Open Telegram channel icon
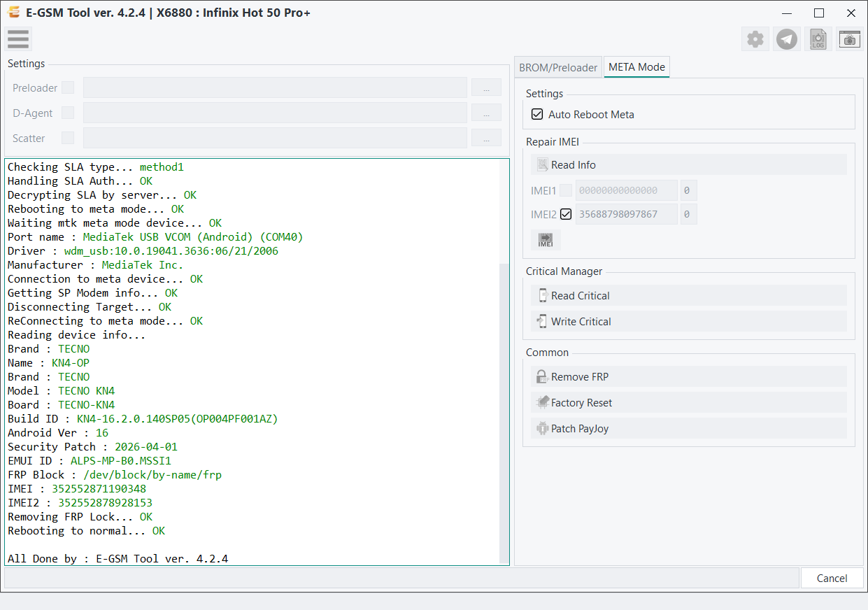This screenshot has height=610, width=868. pyautogui.click(x=787, y=39)
